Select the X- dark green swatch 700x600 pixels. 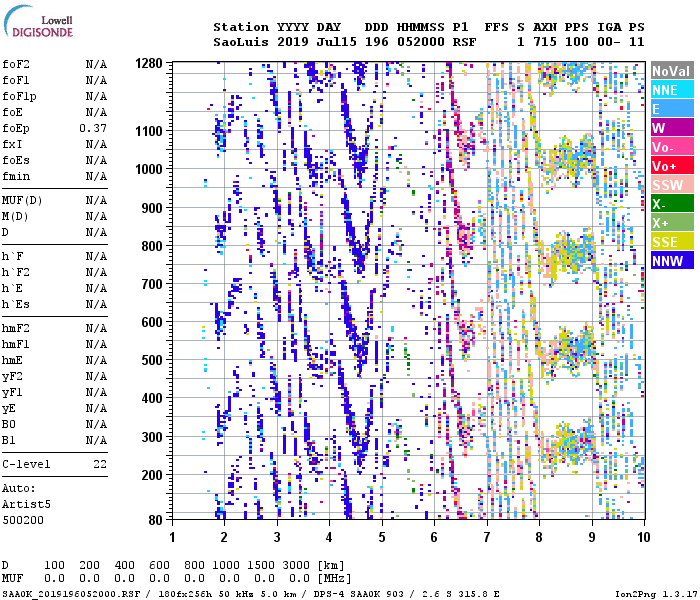coord(672,204)
